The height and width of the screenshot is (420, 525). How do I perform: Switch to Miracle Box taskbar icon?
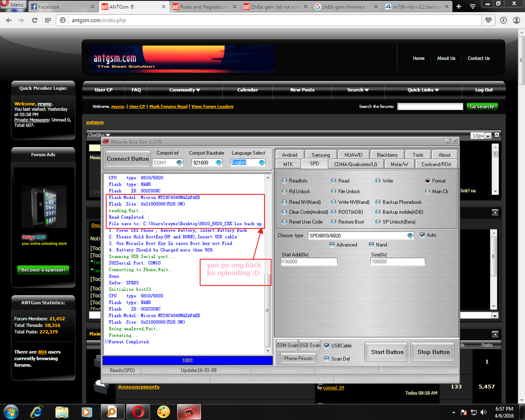[189, 412]
